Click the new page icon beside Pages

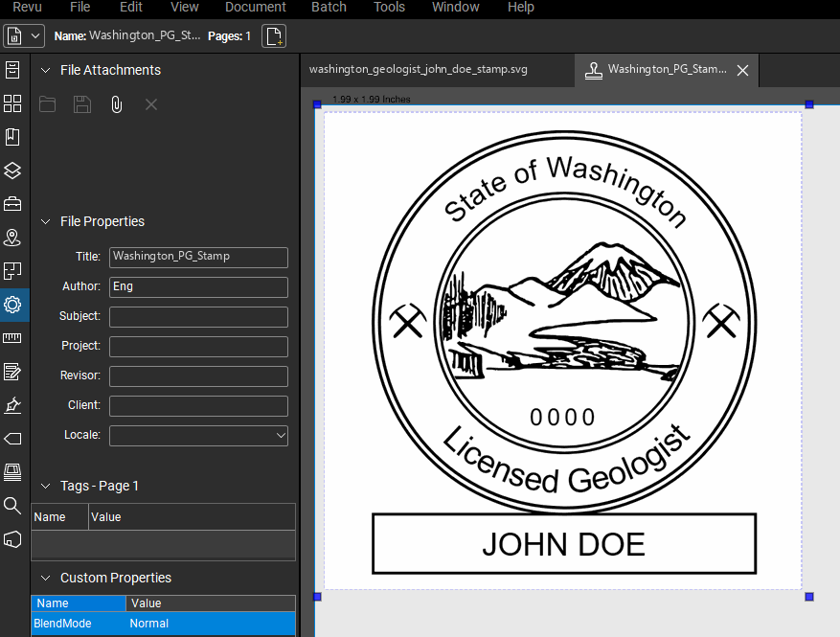pyautogui.click(x=274, y=36)
